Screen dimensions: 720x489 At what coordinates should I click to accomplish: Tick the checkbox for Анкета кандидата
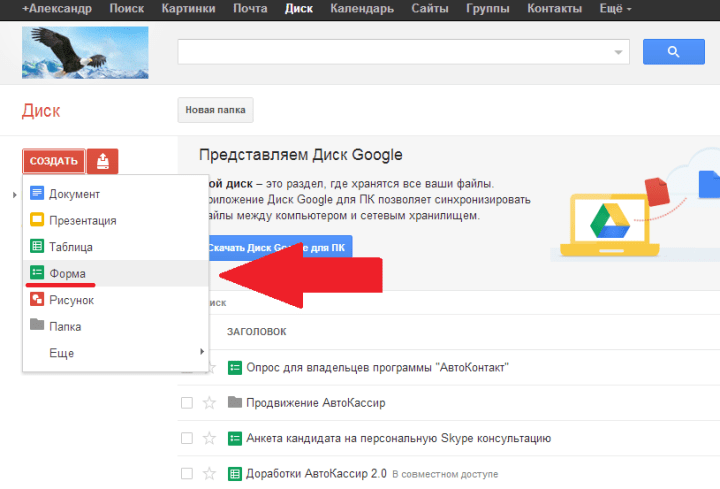coord(187,438)
